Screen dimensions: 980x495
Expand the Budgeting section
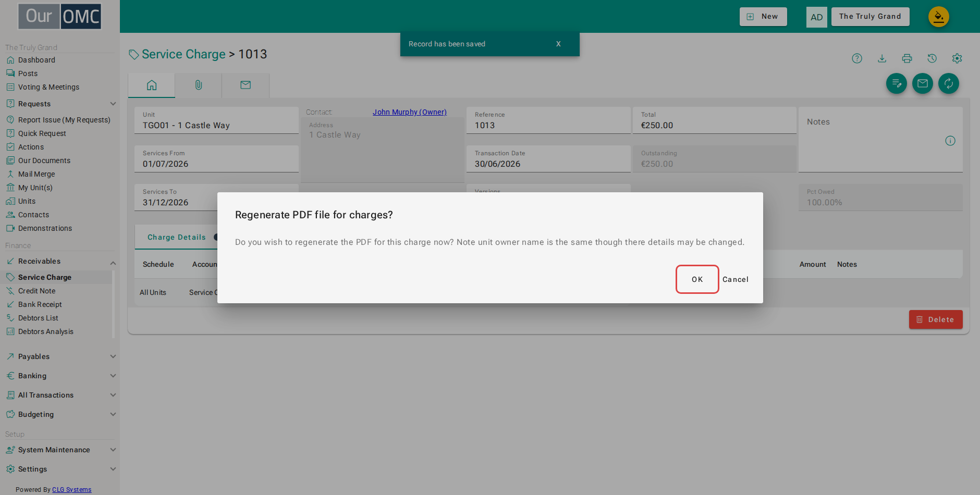coord(60,414)
